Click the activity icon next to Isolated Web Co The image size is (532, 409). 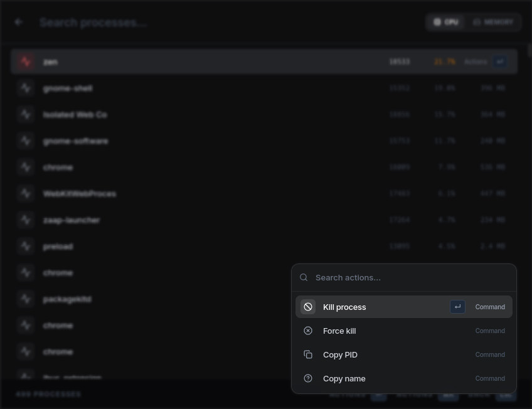pos(26,115)
